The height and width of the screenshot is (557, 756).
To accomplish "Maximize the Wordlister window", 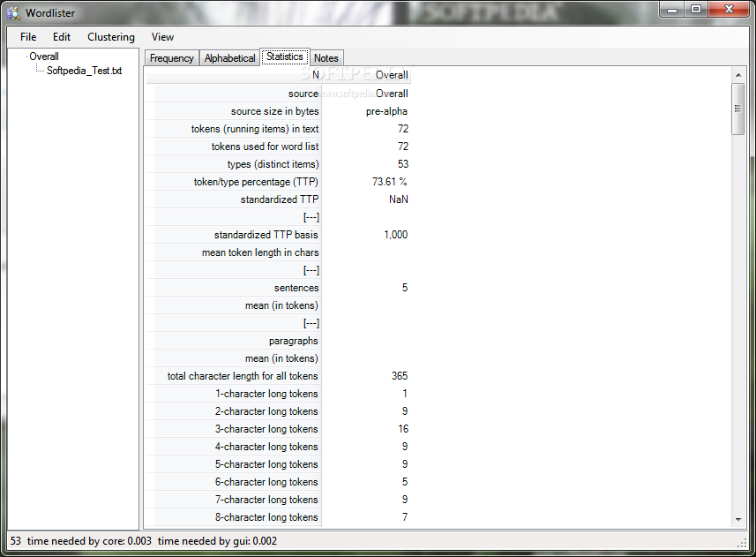I will (696, 9).
